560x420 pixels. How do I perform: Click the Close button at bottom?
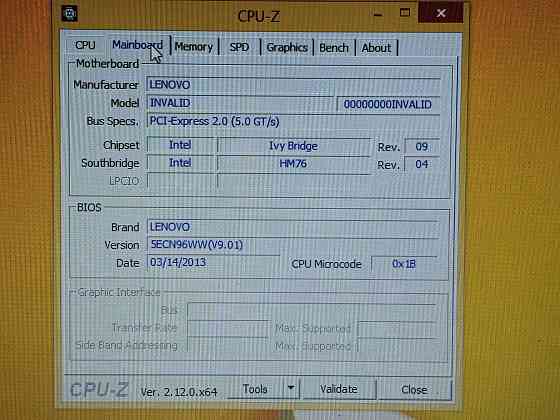click(x=414, y=390)
